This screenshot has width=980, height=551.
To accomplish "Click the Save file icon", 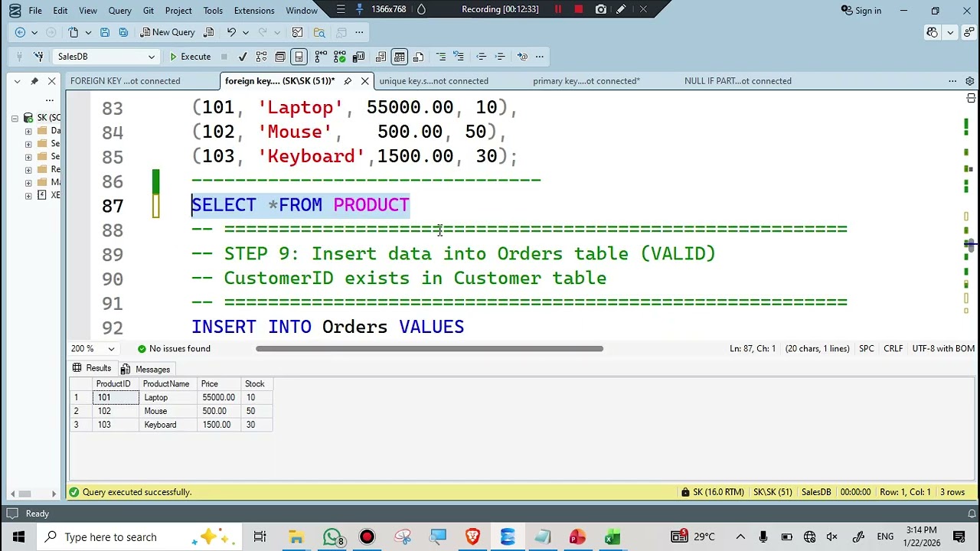I will point(105,32).
